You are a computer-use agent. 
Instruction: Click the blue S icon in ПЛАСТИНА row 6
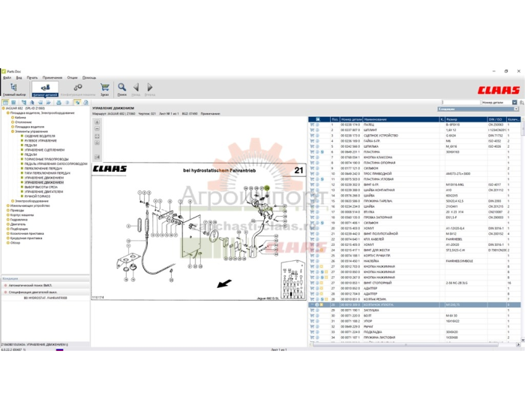[322, 151]
